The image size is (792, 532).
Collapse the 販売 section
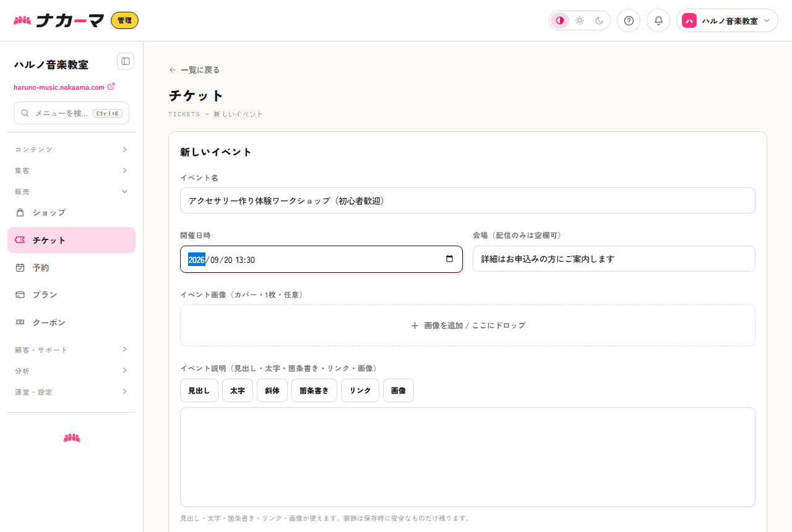[71, 192]
